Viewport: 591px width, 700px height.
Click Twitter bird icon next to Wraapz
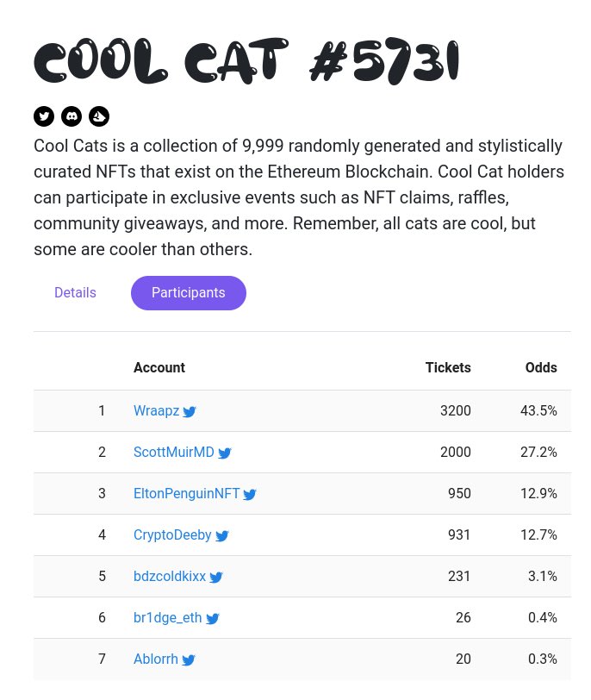click(190, 412)
